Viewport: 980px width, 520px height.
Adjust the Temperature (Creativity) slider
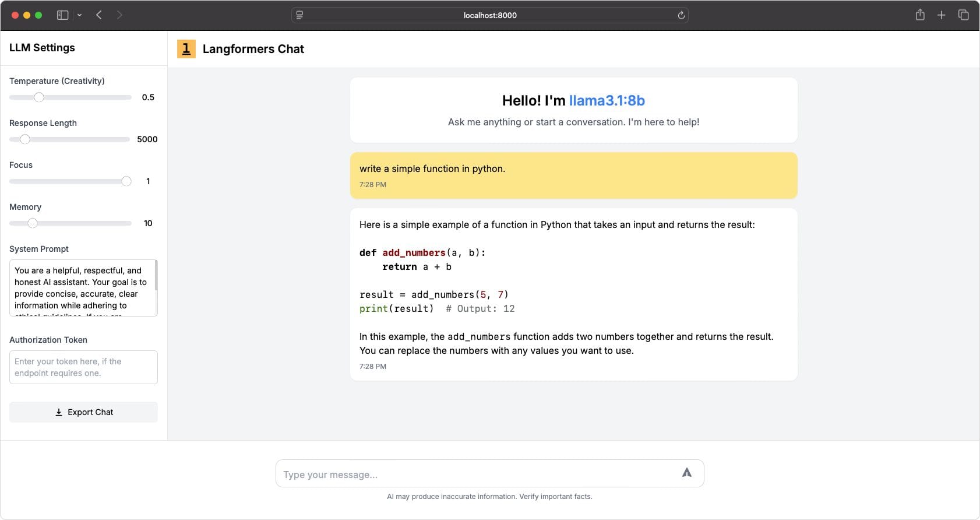tap(70, 97)
